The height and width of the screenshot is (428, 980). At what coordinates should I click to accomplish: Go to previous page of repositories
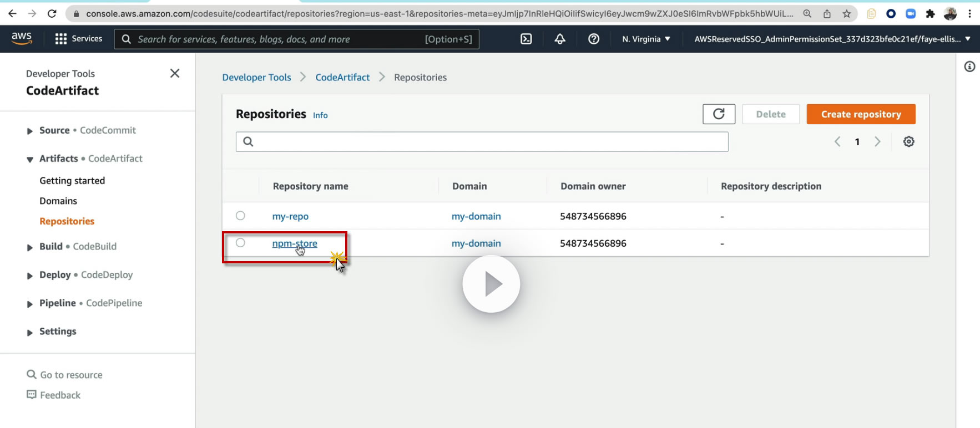837,141
